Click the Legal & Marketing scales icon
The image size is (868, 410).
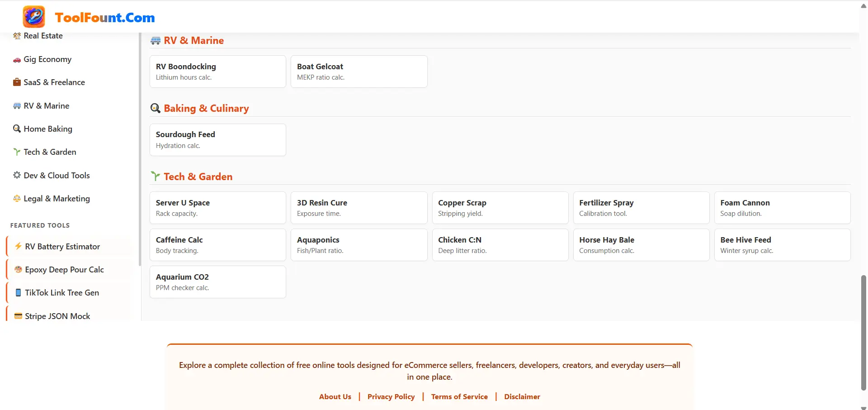[x=17, y=199]
